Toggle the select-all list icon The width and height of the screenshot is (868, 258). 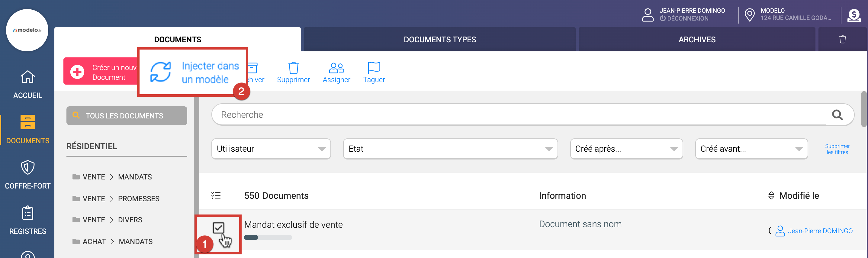pyautogui.click(x=216, y=195)
